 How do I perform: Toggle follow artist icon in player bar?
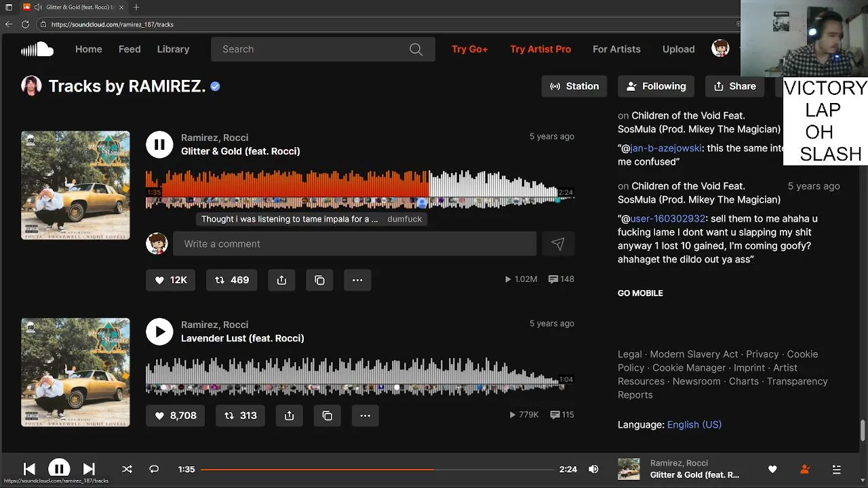[x=805, y=469]
